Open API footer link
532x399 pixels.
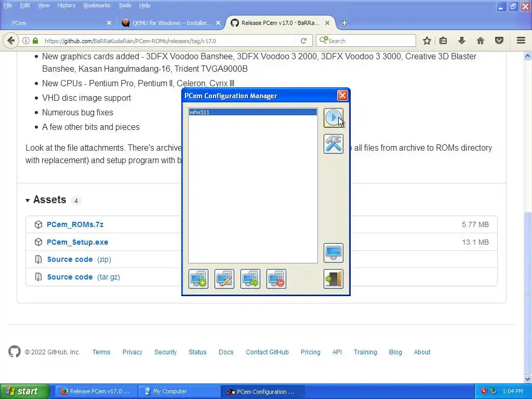click(337, 352)
